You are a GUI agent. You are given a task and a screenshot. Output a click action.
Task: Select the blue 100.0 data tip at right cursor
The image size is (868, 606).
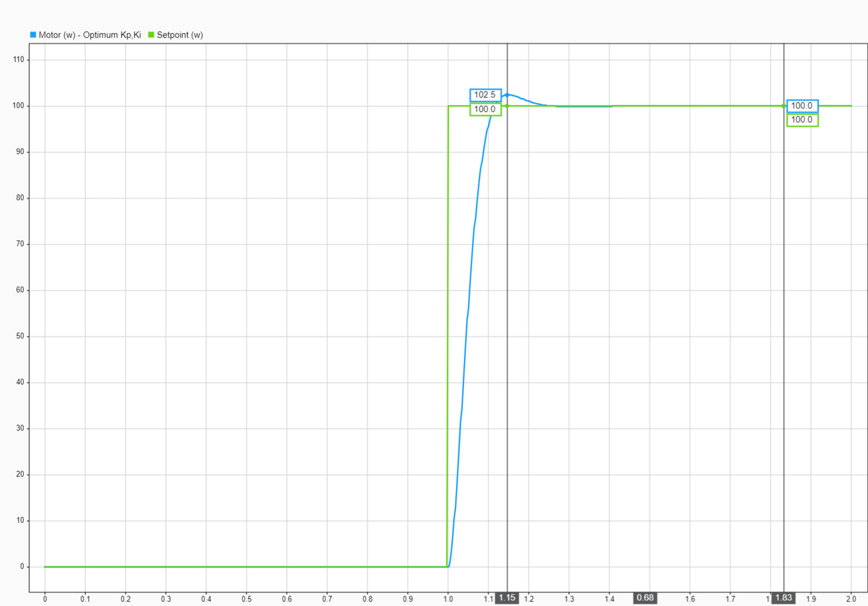point(802,106)
